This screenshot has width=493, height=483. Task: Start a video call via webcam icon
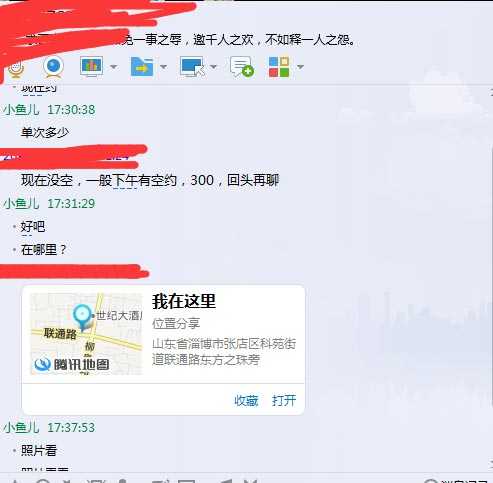[x=53, y=67]
